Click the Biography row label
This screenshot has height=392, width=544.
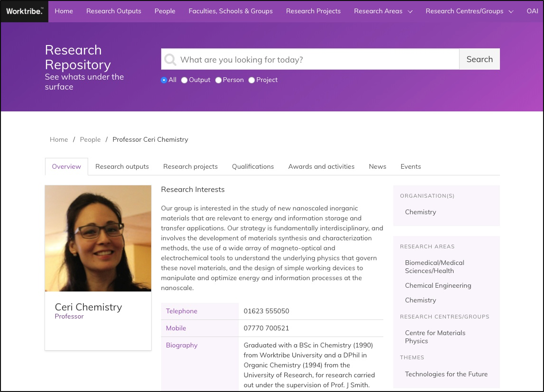click(181, 345)
